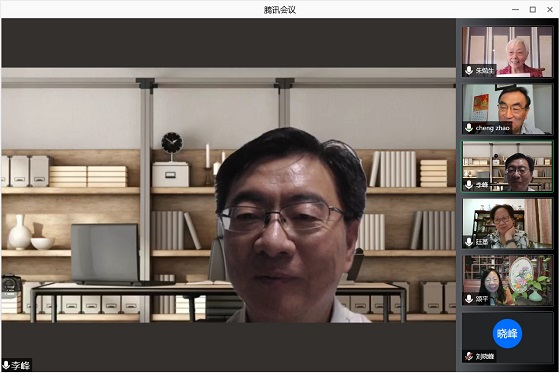This screenshot has height=373, width=560.
Task: Click 李峰's microphone icon on the main video
Action: pyautogui.click(x=6, y=365)
